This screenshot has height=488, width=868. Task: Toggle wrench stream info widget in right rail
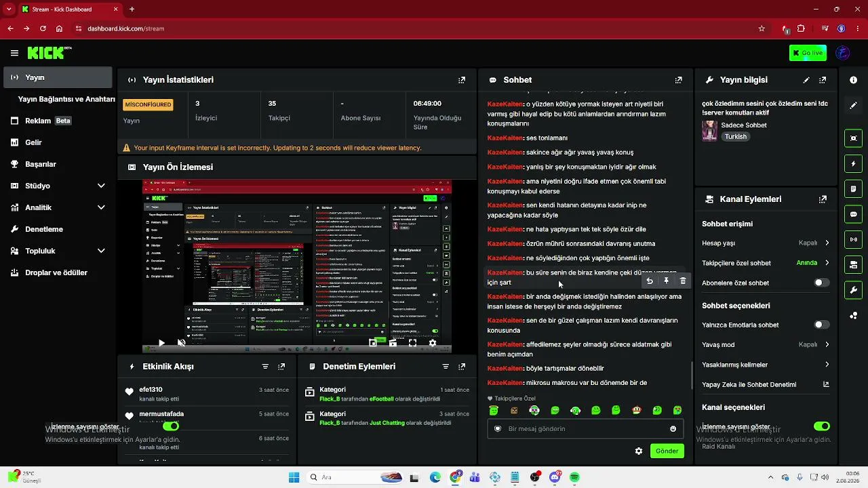(853, 290)
